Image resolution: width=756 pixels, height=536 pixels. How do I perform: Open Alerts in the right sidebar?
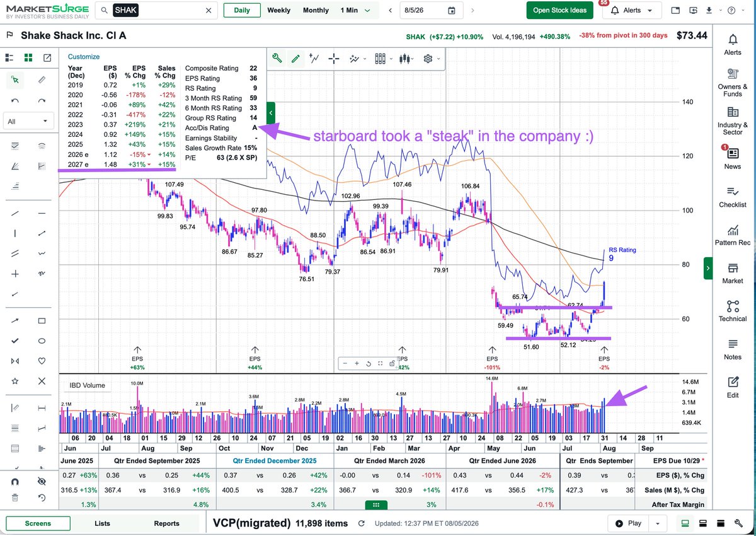point(733,44)
